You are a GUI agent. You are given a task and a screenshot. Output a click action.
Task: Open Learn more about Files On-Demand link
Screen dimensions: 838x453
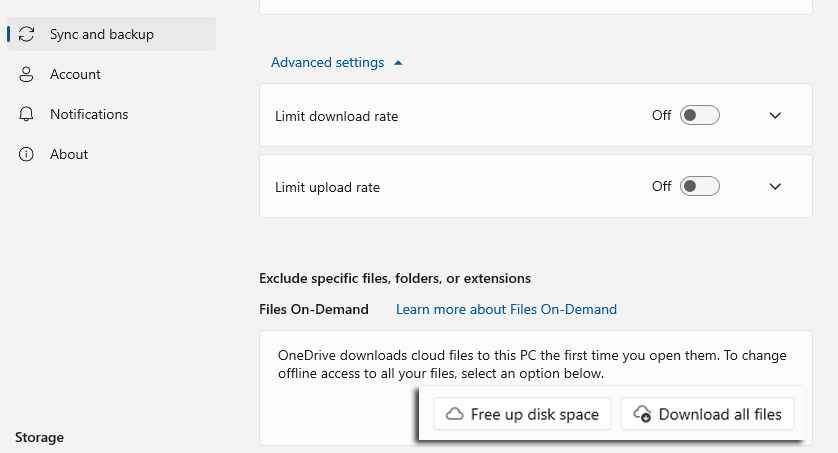[x=506, y=309]
